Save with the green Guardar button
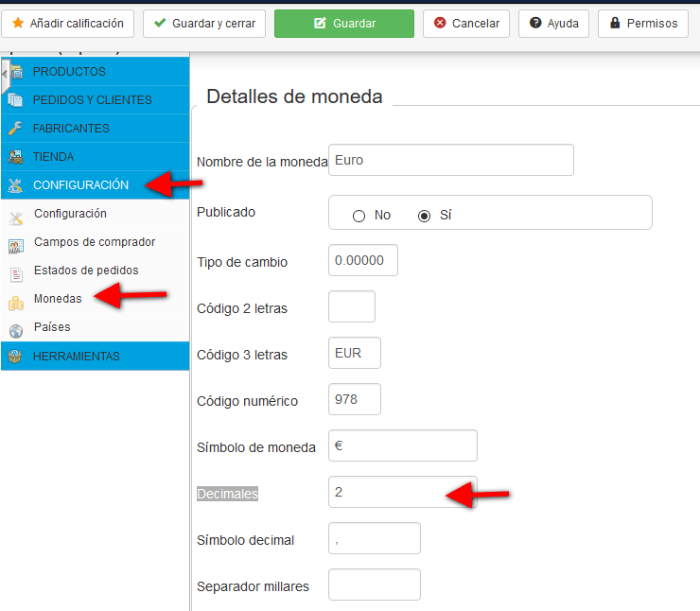Viewport: 700px width, 611px height. tap(344, 24)
